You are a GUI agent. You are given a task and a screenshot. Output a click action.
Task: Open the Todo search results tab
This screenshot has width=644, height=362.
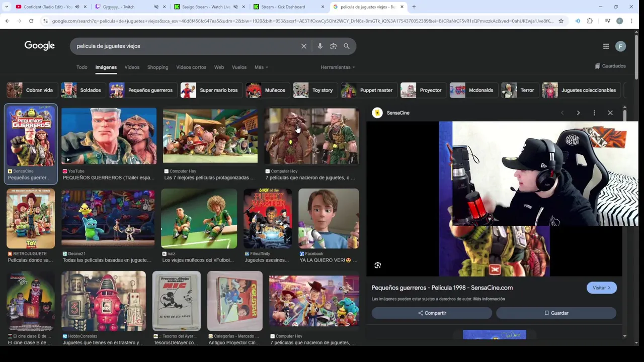pos(82,67)
